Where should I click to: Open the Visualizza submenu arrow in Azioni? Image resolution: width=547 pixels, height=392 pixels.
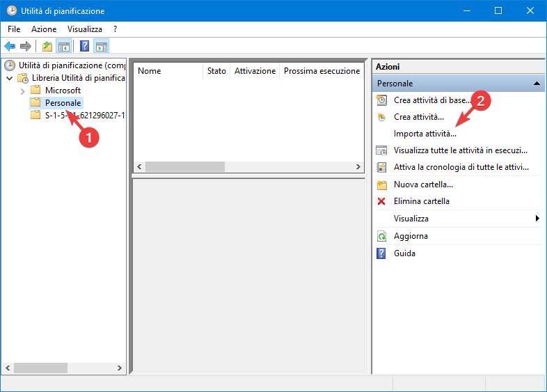tap(537, 218)
